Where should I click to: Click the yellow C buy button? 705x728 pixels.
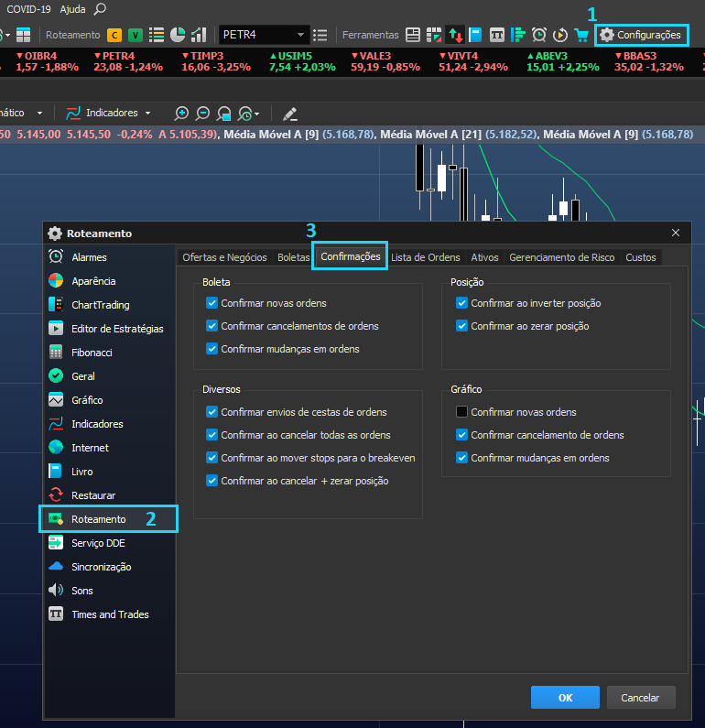click(x=114, y=35)
